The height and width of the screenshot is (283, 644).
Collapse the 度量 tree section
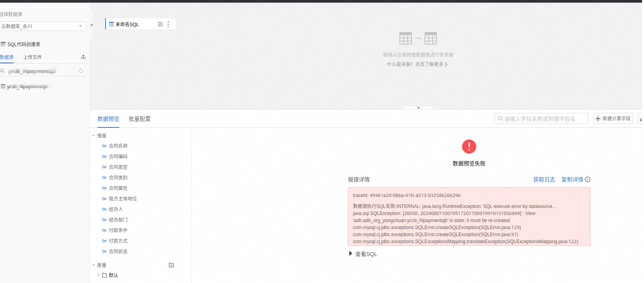click(94, 265)
